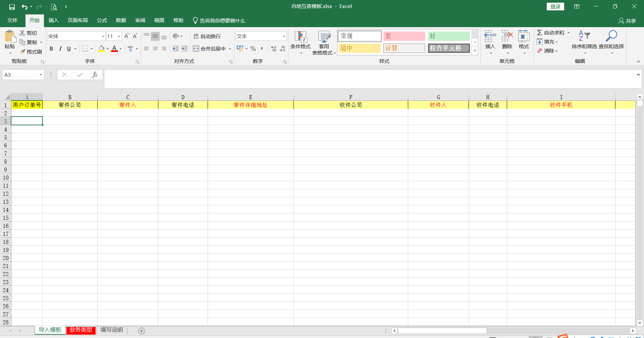
Task: Switch to the 填写说明 sheet tab
Action: point(112,330)
